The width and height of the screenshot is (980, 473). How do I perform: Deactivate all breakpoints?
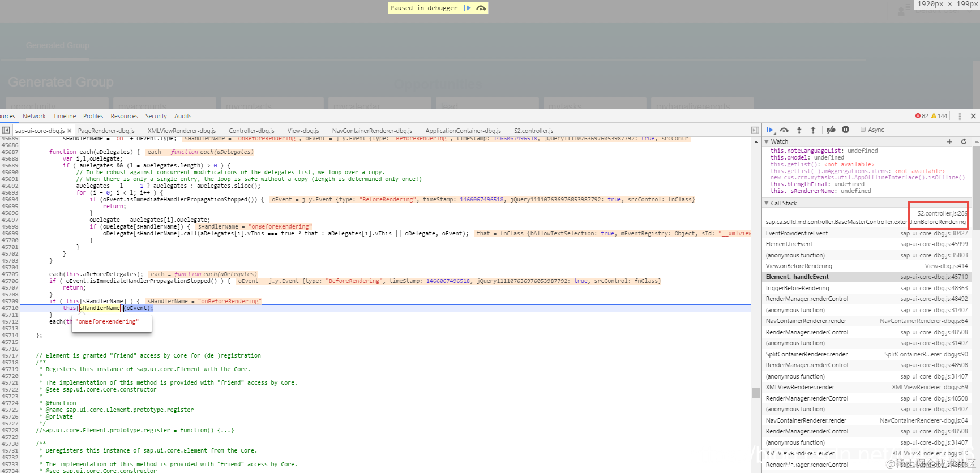[x=831, y=130]
